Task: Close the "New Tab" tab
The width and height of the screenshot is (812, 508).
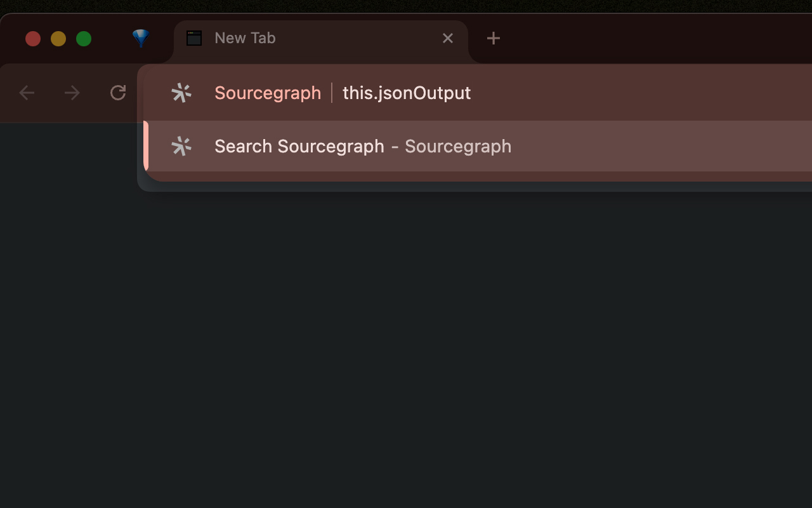Action: tap(448, 38)
